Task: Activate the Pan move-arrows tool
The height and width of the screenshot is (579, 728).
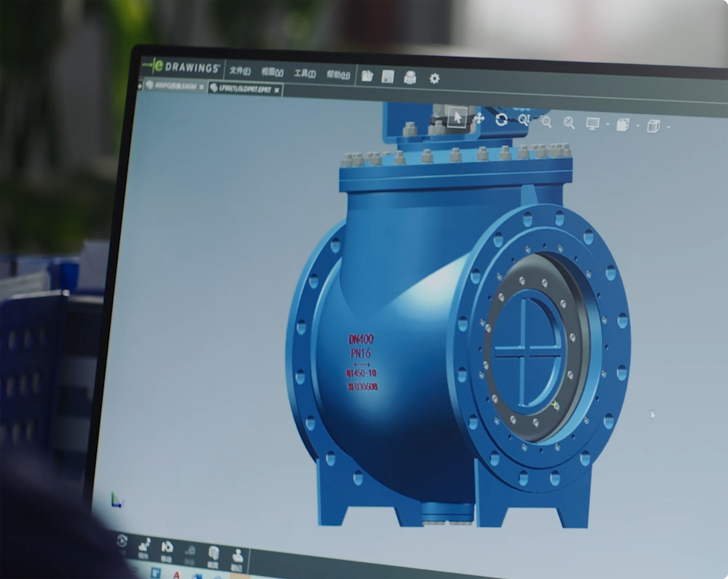Action: click(479, 119)
